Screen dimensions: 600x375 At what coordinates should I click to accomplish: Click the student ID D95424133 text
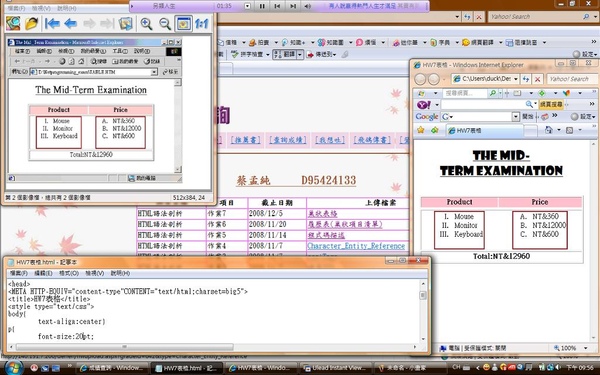tap(329, 180)
